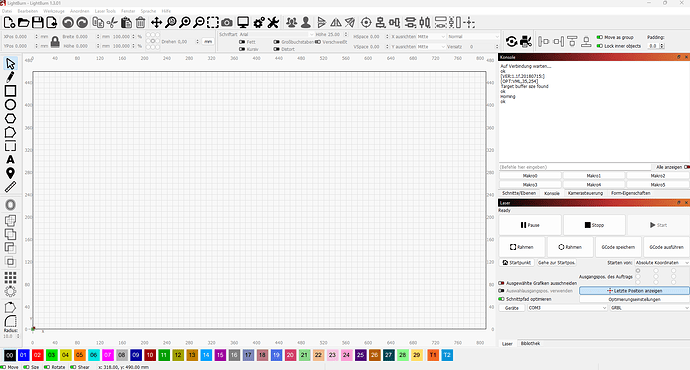The width and height of the screenshot is (690, 370).
Task: Click the Letzte Position anzeigen button
Action: [635, 291]
